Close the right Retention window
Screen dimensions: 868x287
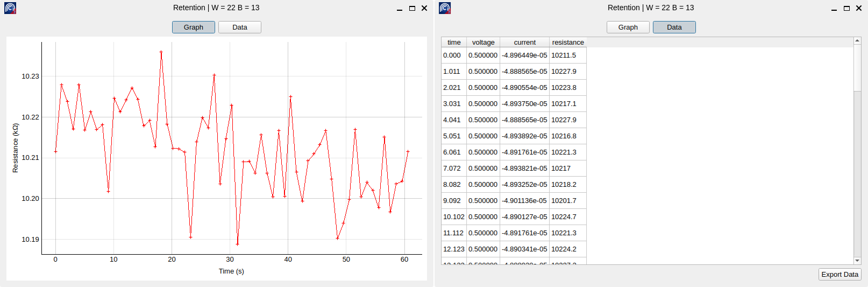pyautogui.click(x=859, y=8)
